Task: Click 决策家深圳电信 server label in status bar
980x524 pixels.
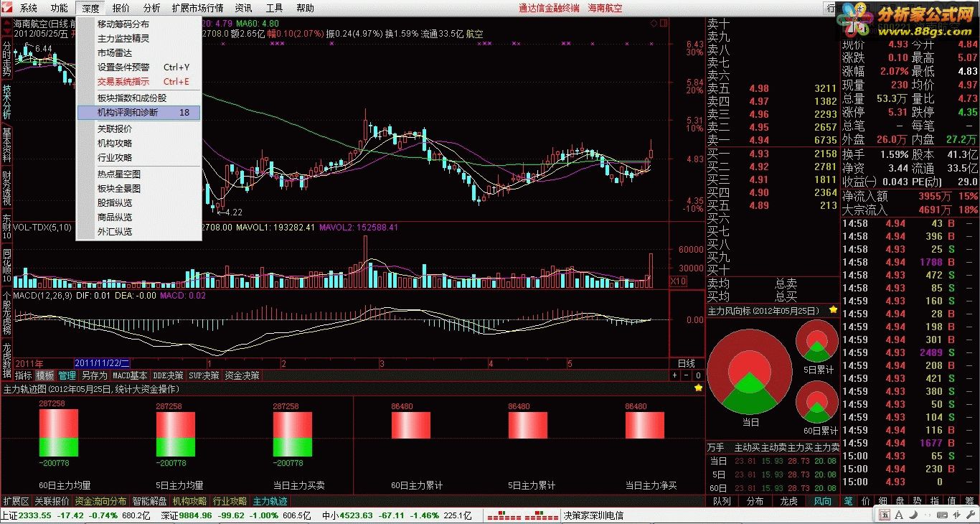Action: (x=593, y=515)
